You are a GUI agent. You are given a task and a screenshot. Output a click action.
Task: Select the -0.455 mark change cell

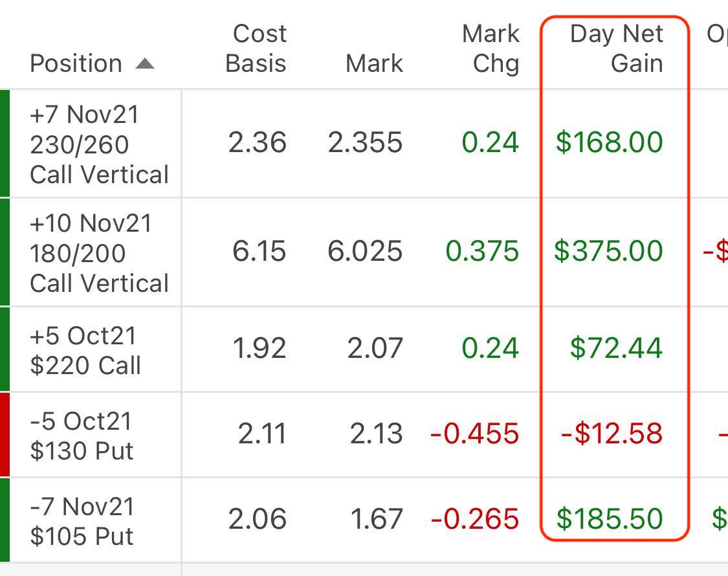pos(474,434)
